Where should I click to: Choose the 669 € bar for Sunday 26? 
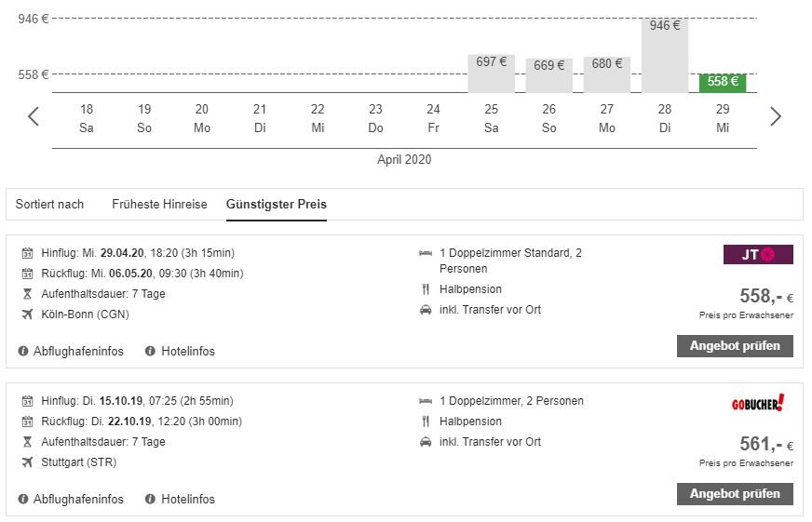[549, 74]
